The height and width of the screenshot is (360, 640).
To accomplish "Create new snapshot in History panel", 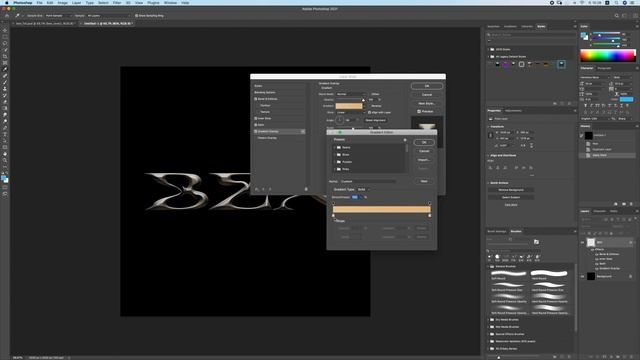I will pos(624,204).
